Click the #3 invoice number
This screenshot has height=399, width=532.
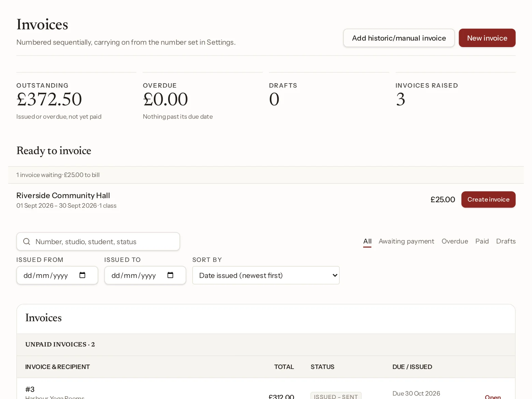coord(30,389)
